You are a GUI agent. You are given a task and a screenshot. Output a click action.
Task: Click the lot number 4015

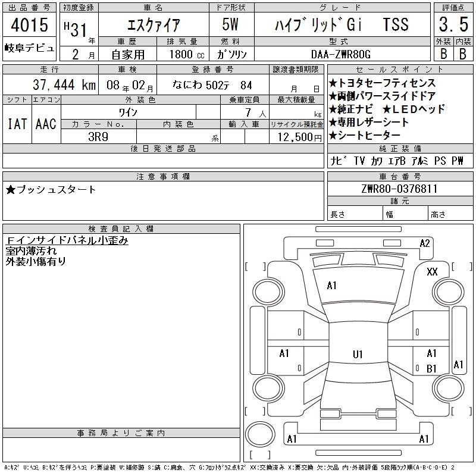pyautogui.click(x=29, y=27)
